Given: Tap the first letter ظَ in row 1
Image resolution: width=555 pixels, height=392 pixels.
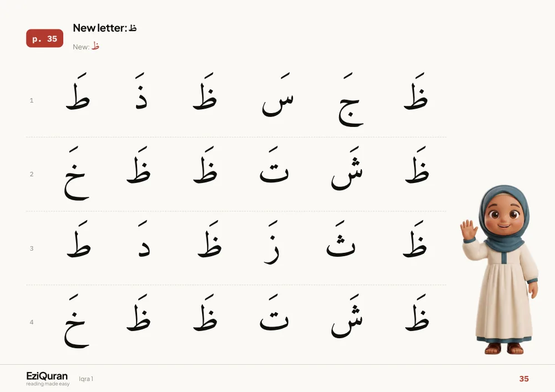Looking at the screenshot, I should pyautogui.click(x=416, y=91).
